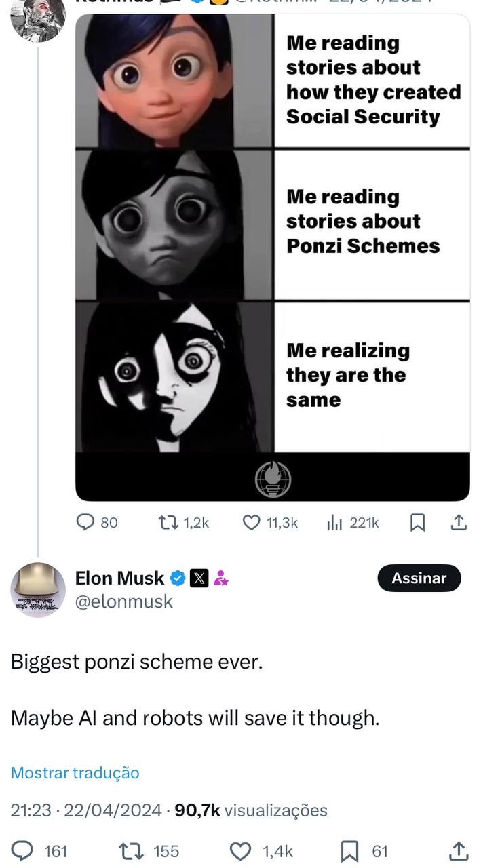Click the Assinar subscribe button

[x=419, y=578]
